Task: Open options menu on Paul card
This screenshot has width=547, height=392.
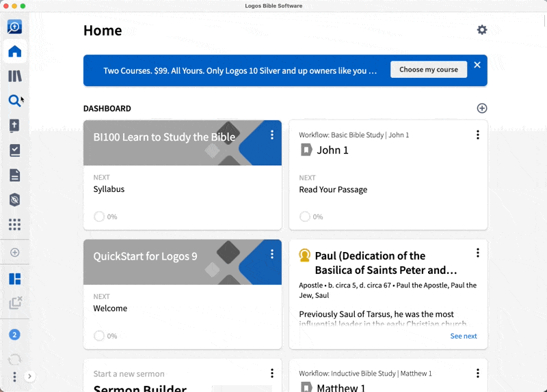Action: pyautogui.click(x=477, y=253)
